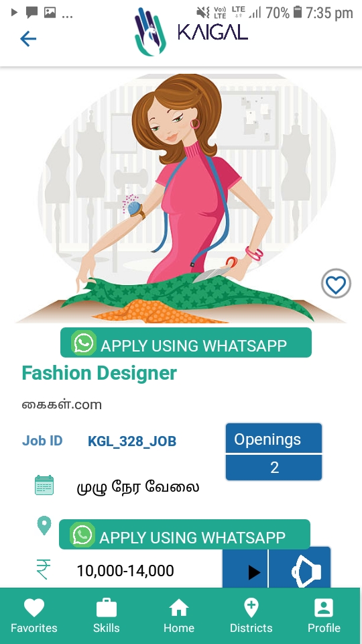Go to the Home tab
The width and height of the screenshot is (362, 644).
coord(179,616)
